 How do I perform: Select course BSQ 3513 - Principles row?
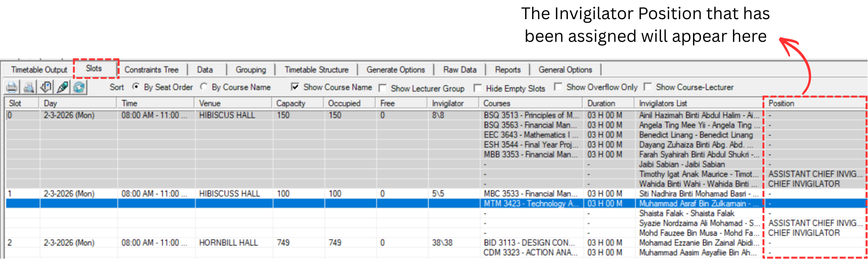click(x=532, y=115)
